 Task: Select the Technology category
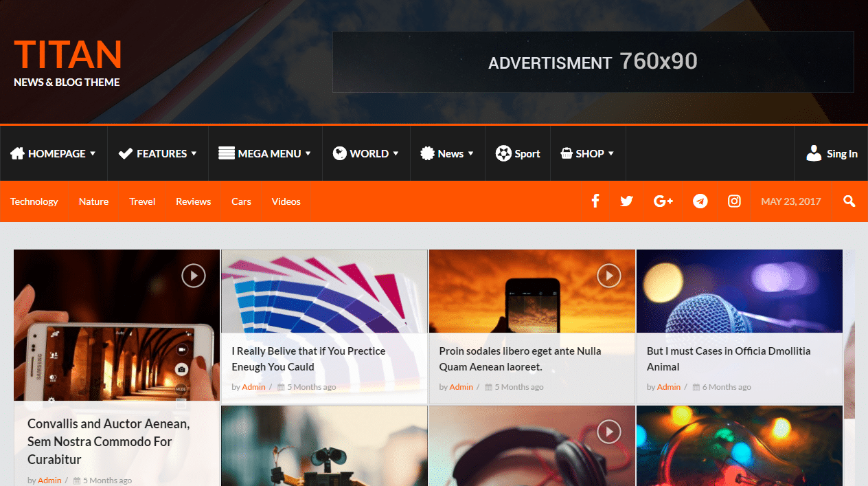34,201
